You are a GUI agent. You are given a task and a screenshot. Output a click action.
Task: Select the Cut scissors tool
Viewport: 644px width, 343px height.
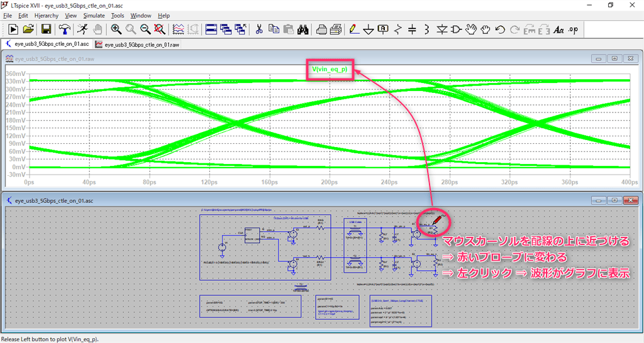258,30
